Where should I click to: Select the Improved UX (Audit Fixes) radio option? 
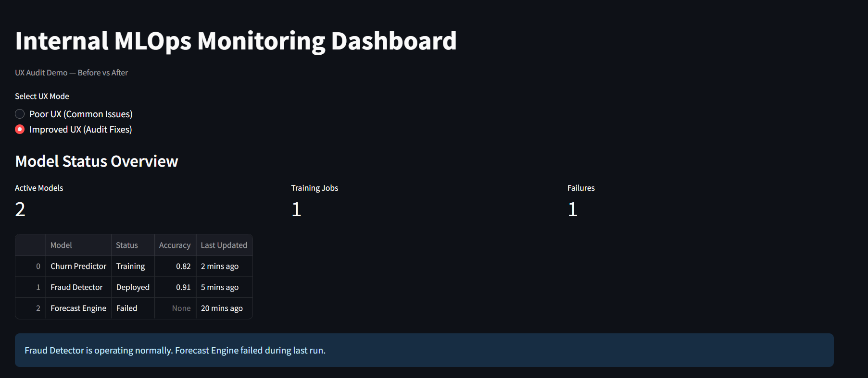click(20, 129)
